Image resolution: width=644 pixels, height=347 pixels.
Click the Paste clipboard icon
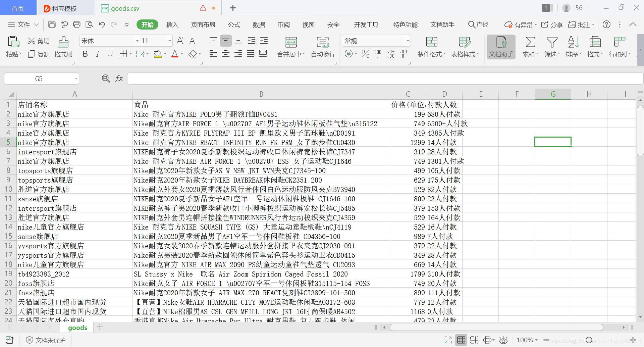click(13, 42)
